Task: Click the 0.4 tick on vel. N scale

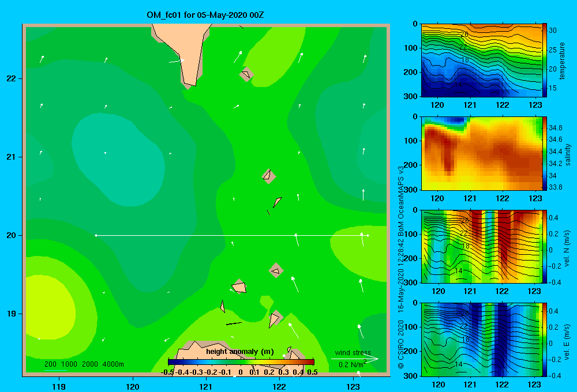Action: 553,218
